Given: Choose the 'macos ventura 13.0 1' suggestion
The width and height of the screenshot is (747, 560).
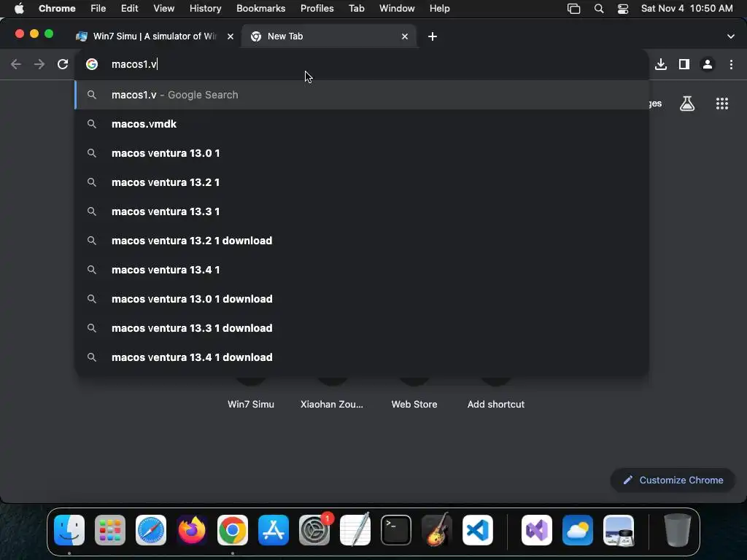Looking at the screenshot, I should (362, 153).
